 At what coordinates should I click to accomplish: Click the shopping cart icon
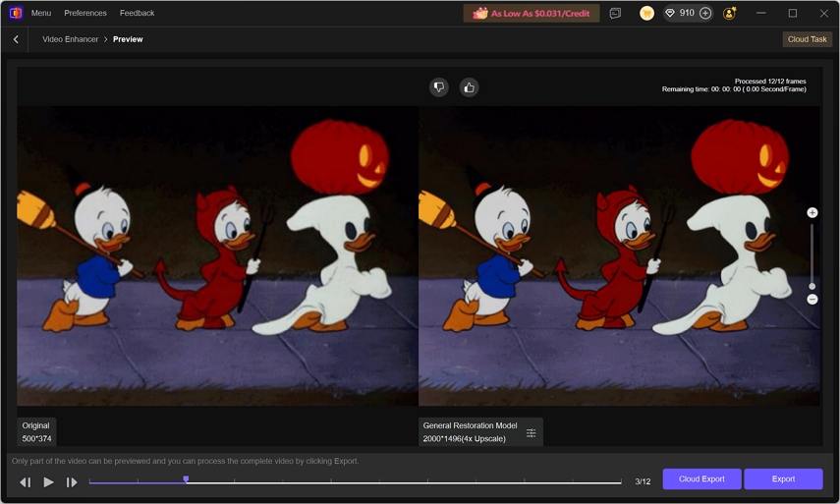click(x=646, y=14)
